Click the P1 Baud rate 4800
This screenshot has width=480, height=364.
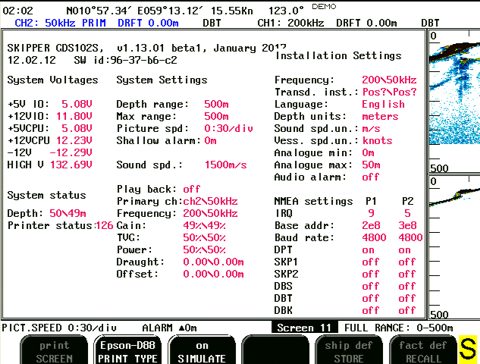point(374,238)
